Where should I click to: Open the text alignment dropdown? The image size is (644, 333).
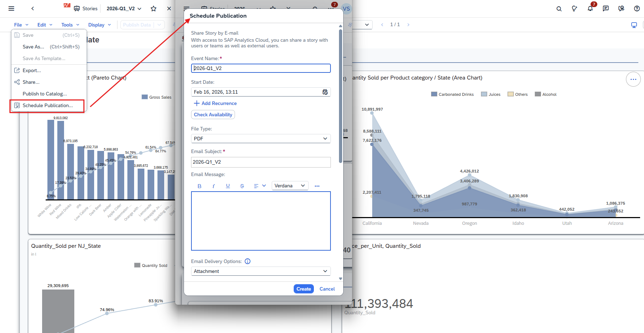260,186
